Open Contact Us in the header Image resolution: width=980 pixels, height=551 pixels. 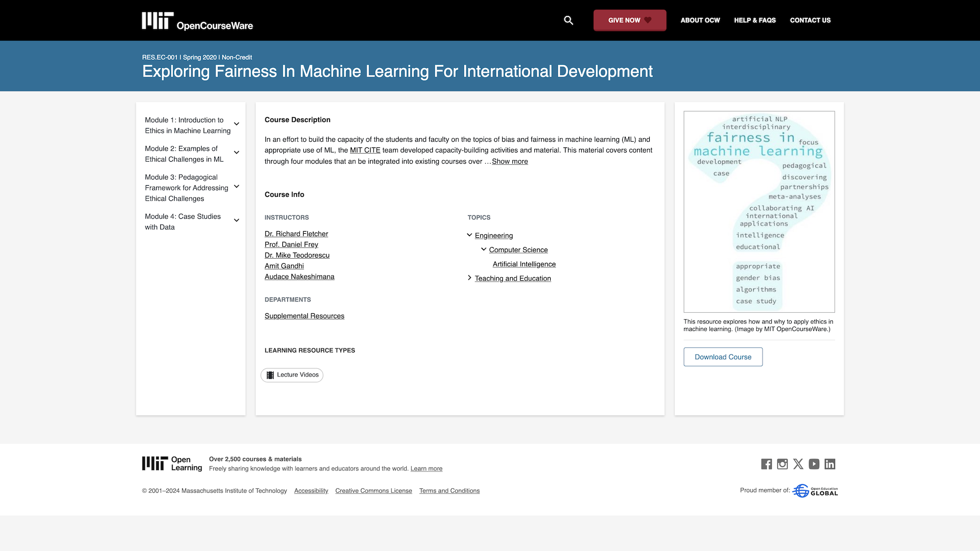point(811,20)
